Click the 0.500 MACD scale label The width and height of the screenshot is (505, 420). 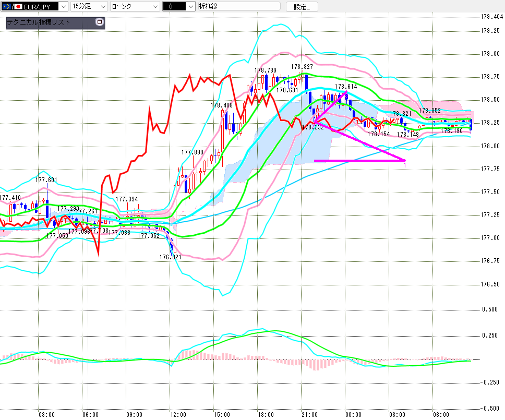[489, 309]
